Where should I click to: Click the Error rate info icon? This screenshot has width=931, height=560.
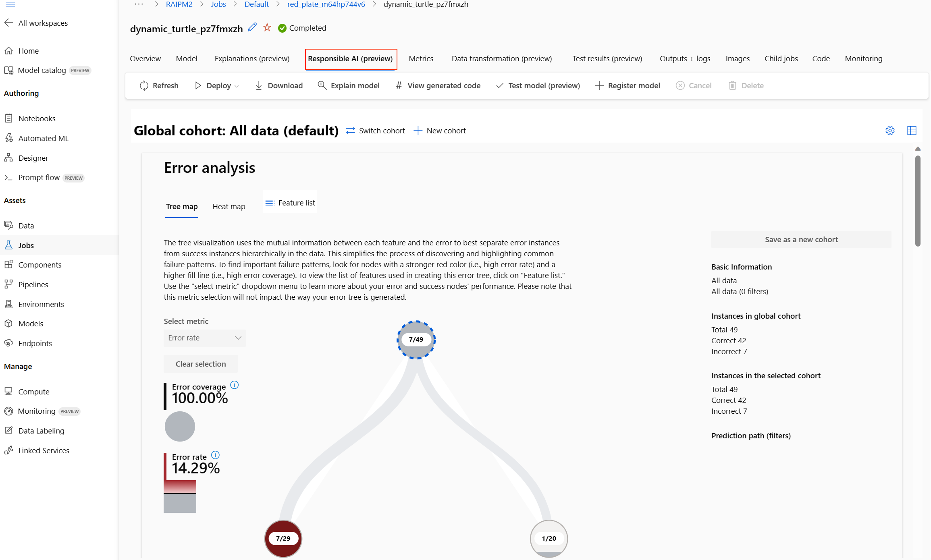click(x=216, y=455)
